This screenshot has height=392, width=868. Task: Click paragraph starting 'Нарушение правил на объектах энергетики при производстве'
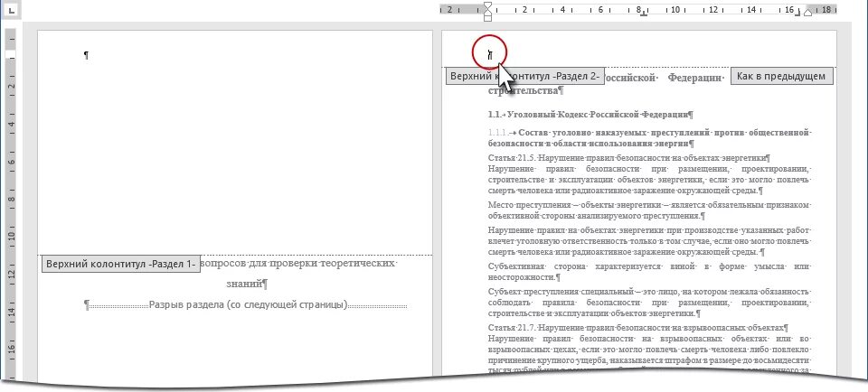click(649, 240)
